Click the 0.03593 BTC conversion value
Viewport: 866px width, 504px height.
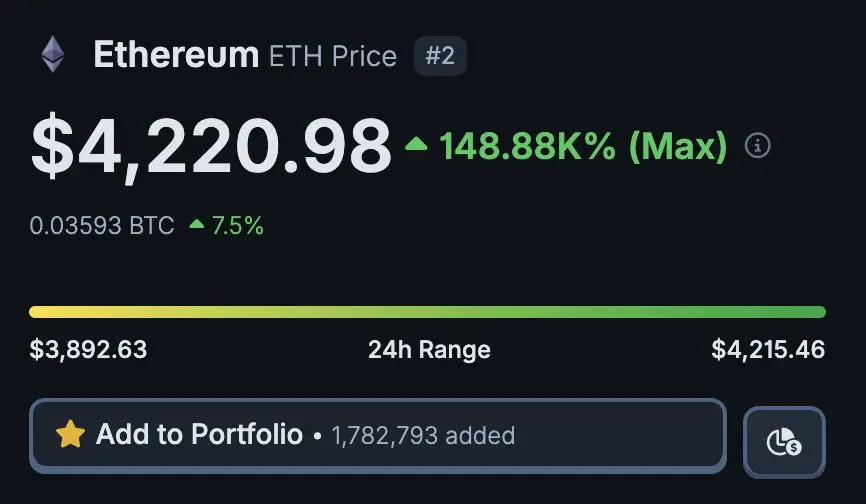pos(102,225)
